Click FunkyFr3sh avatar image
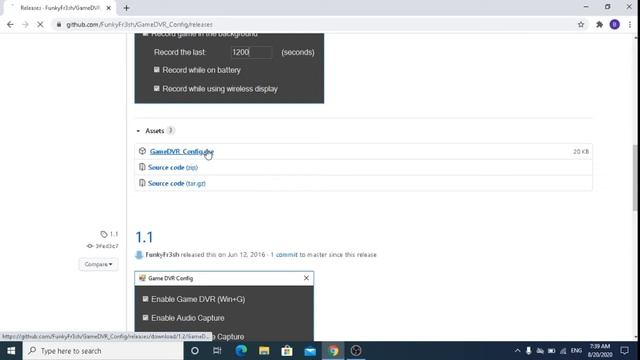This screenshot has height=360, width=640. click(139, 255)
